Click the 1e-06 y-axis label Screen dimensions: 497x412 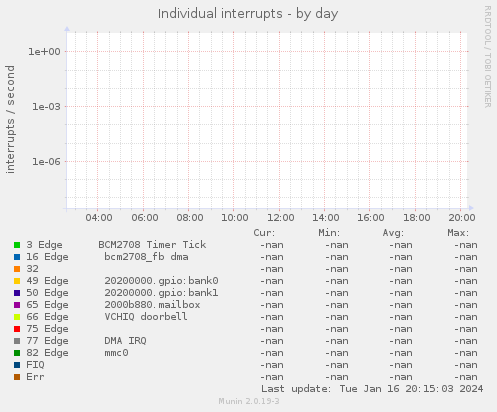(x=46, y=162)
